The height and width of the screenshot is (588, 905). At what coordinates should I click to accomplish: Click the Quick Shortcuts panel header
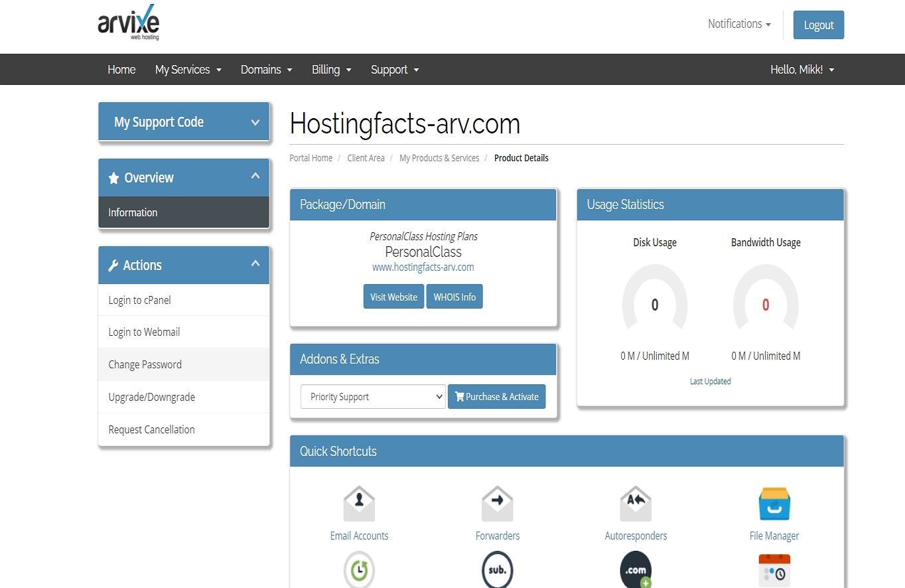[567, 451]
